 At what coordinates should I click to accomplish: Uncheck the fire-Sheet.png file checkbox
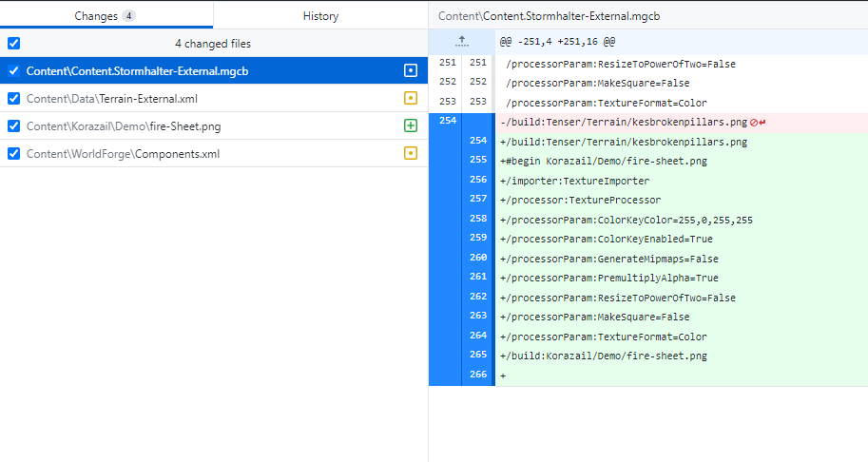13,125
